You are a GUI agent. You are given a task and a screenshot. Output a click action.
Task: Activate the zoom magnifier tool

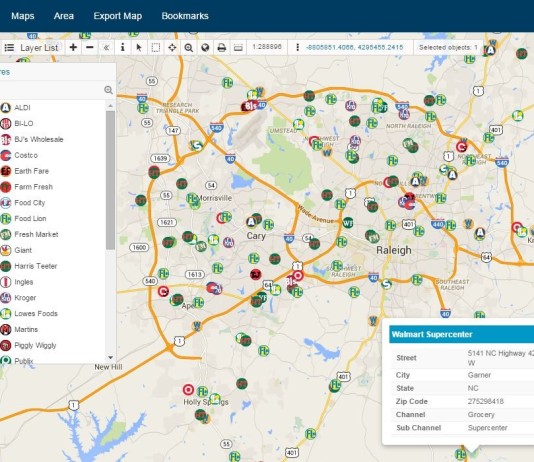pos(188,48)
